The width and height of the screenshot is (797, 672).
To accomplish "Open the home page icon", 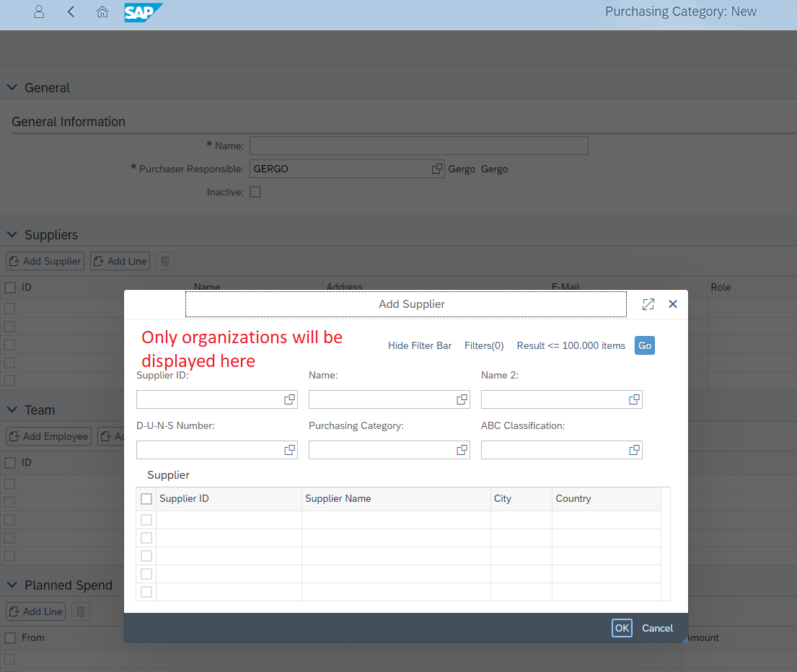I will point(102,12).
